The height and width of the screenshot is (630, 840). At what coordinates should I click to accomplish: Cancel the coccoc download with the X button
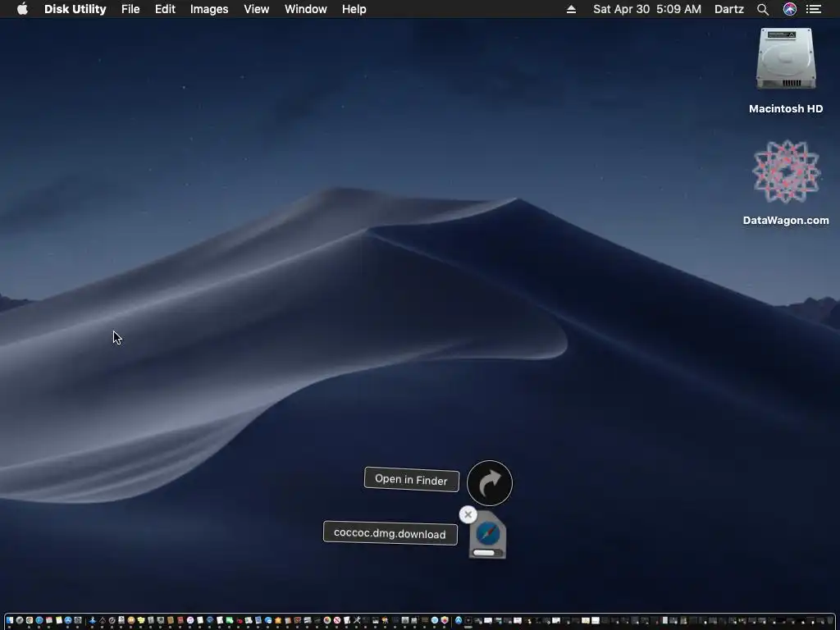click(468, 514)
